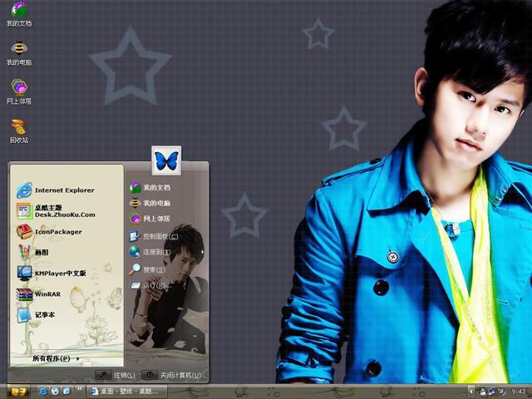The width and height of the screenshot is (532, 399).
Task: Click the second quick launch globe icon
Action: pos(55,392)
